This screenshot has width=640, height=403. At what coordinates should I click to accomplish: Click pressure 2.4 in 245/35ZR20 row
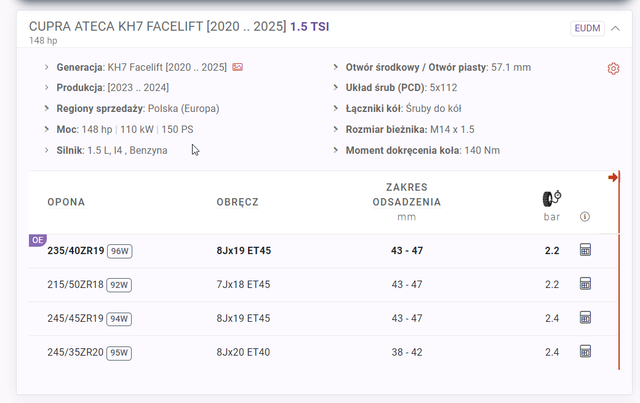pos(552,352)
